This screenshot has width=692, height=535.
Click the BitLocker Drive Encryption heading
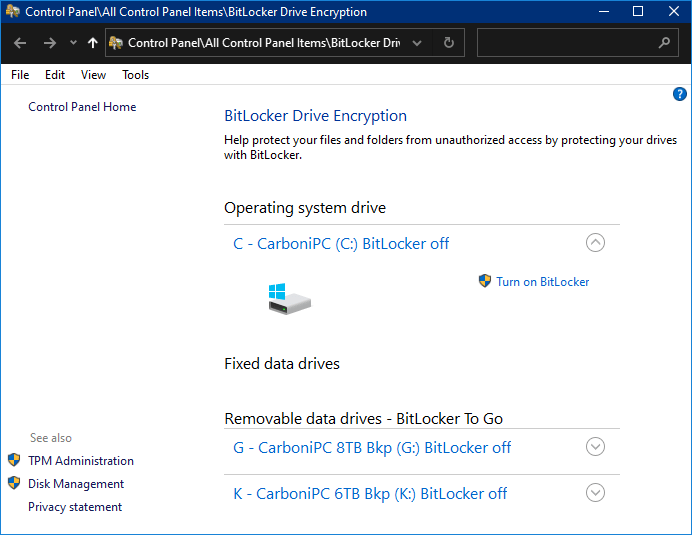point(316,116)
